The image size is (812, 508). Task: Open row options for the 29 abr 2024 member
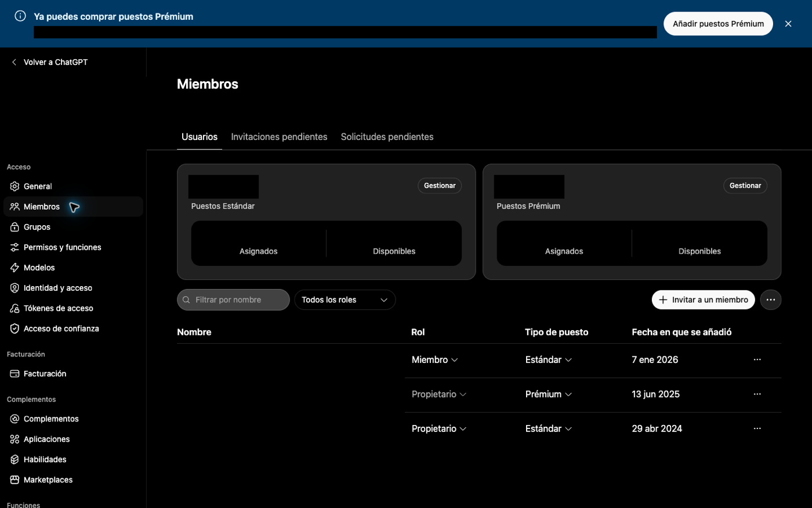(757, 428)
